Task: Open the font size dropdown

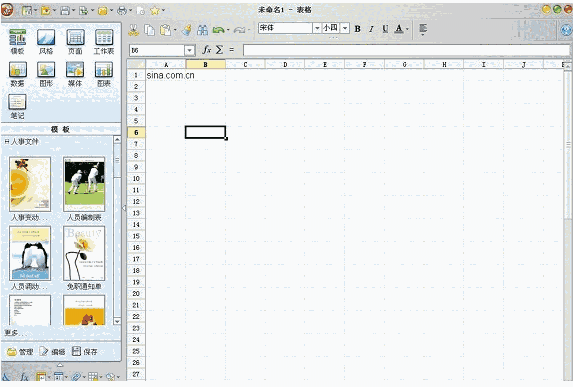Action: (x=345, y=28)
